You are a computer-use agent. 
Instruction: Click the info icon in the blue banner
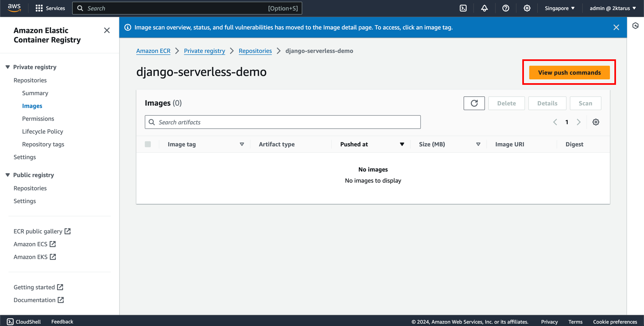coord(128,27)
